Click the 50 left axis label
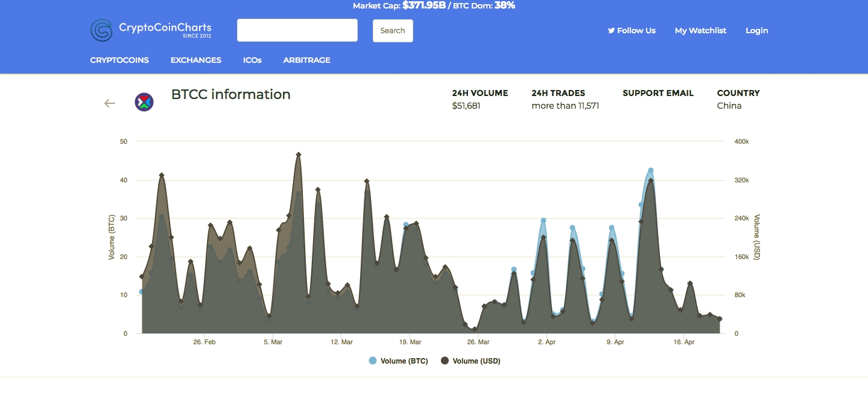This screenshot has height=398, width=868. point(124,141)
